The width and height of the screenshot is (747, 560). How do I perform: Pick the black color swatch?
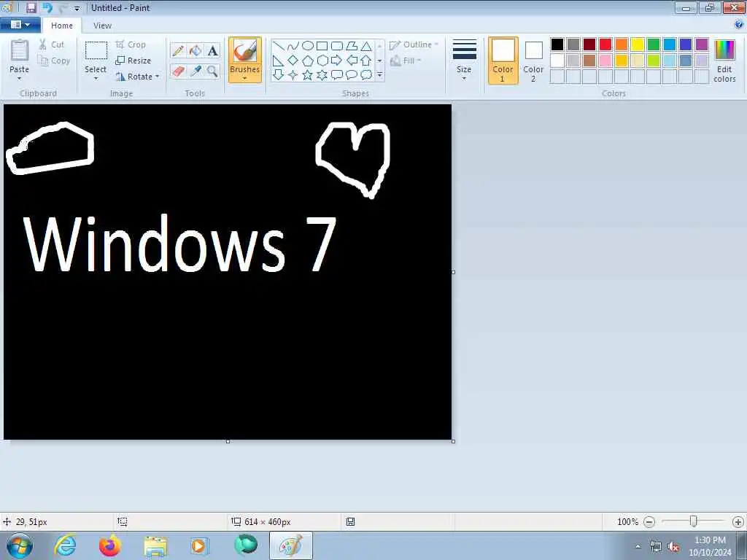point(557,44)
